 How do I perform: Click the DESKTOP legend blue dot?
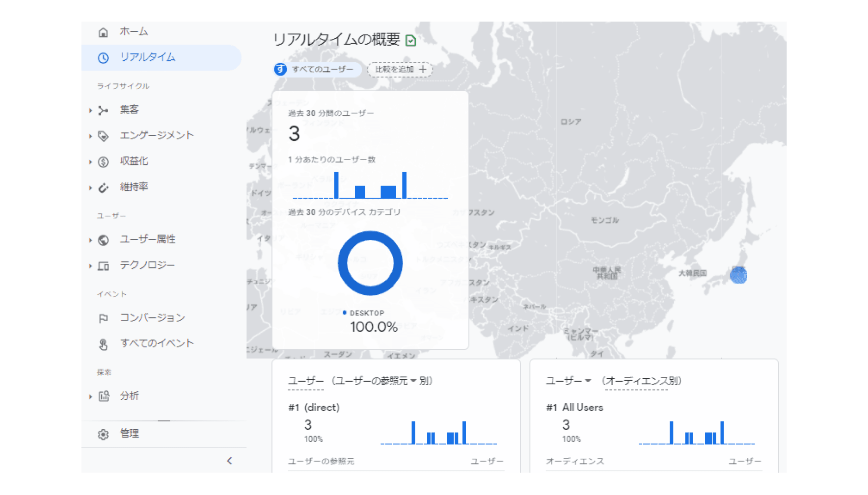click(x=345, y=313)
